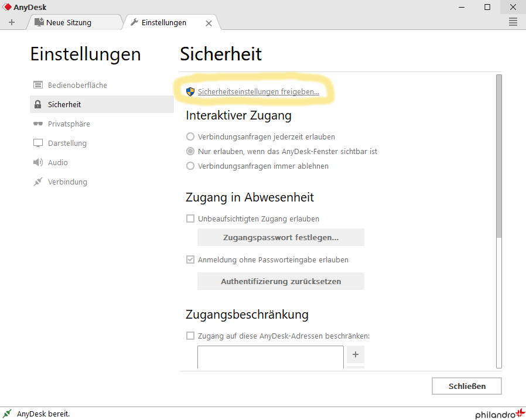Check Zugang auf AnyDesk-Adressen beschränken
Viewport: 526px width, 420px height.
tap(190, 336)
